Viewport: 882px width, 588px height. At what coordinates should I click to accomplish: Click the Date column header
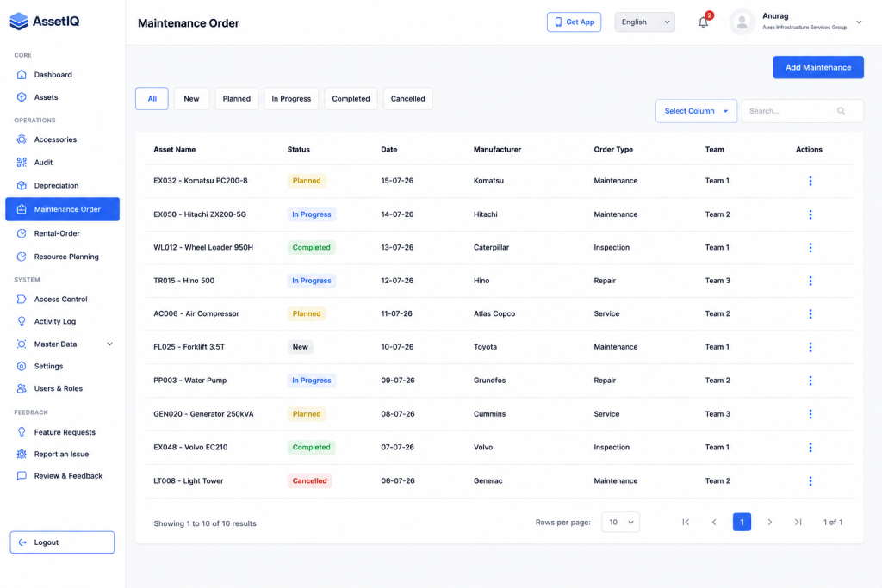point(388,150)
